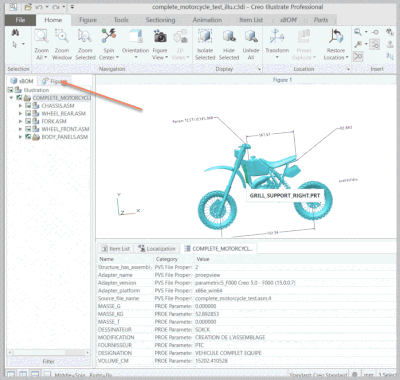Collapse the COMPLETE_MOTORCYCLE tree node

point(12,98)
